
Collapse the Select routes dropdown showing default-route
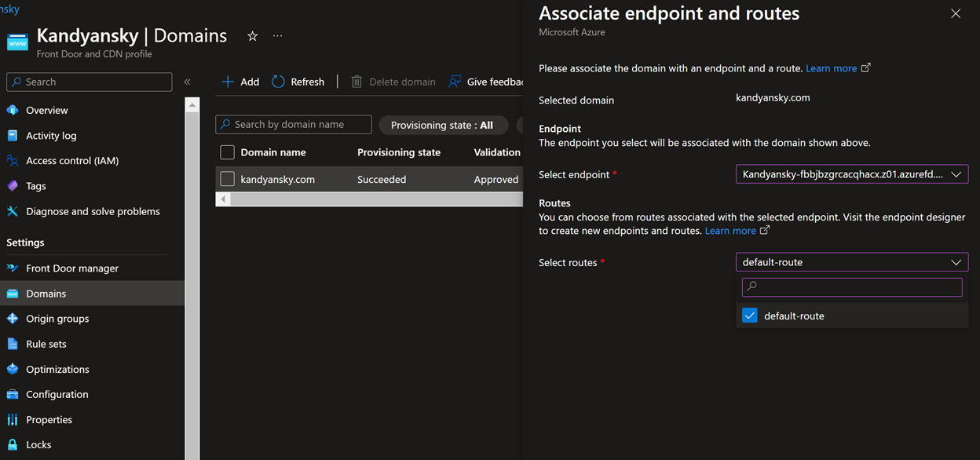click(x=852, y=262)
